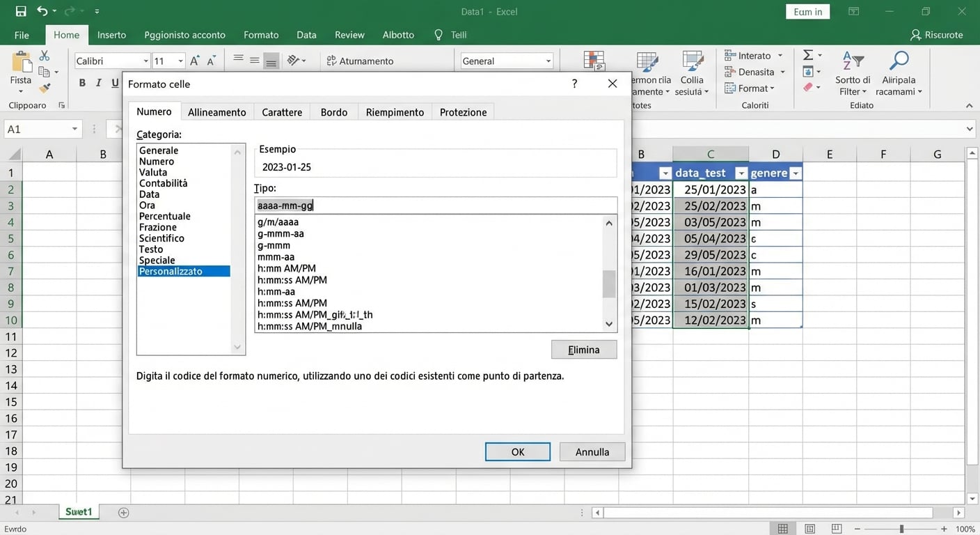The height and width of the screenshot is (535, 980).
Task: Click the top align icon
Action: pyautogui.click(x=238, y=61)
